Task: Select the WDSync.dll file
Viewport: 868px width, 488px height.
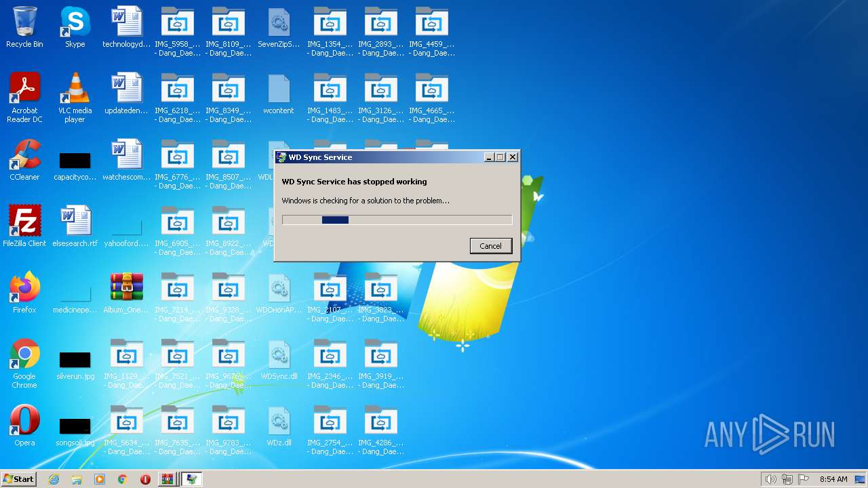Action: (279, 359)
